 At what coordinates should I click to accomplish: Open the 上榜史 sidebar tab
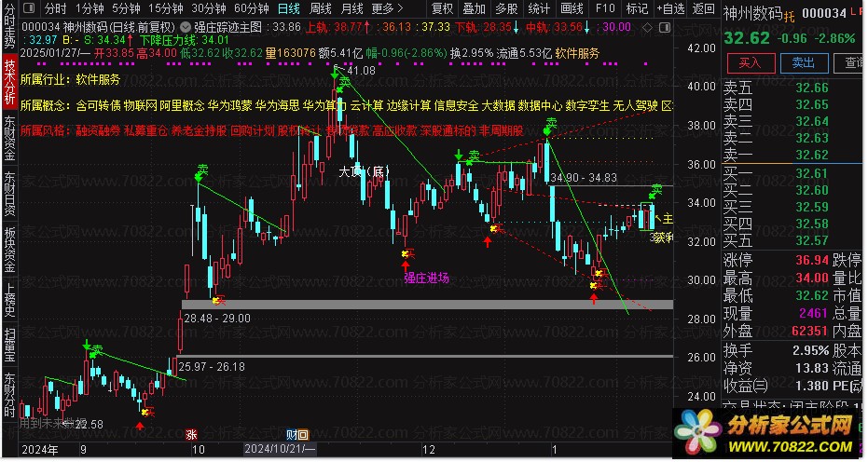(9, 301)
